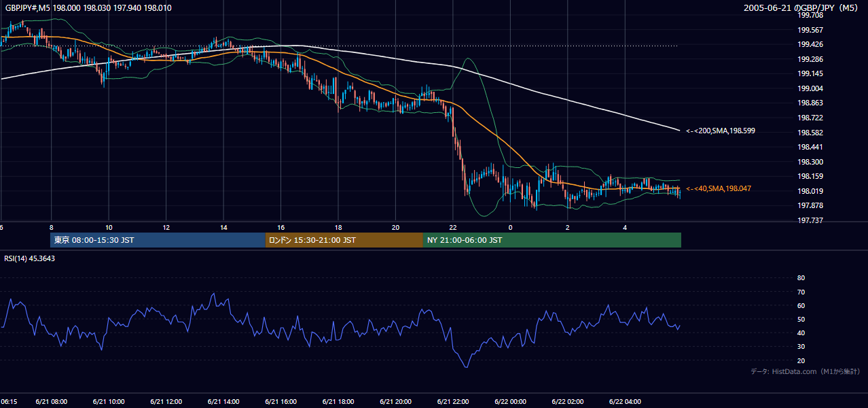
Task: Click the Tokyo session bar 08:00-15:30 JST
Action: [x=158, y=240]
